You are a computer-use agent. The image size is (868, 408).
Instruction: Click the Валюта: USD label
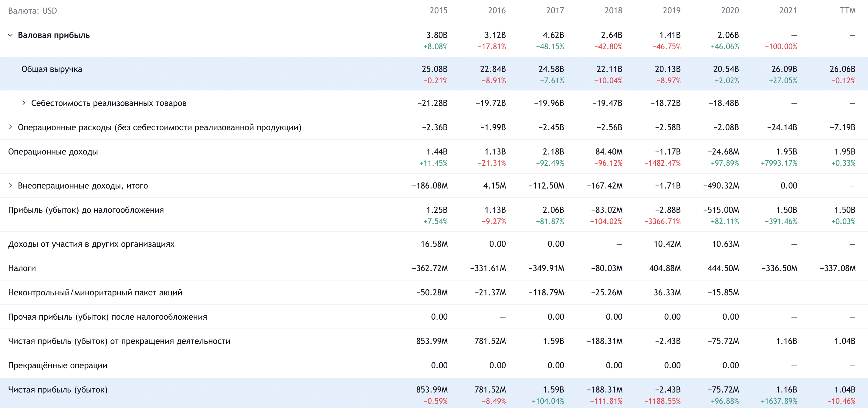coord(33,11)
